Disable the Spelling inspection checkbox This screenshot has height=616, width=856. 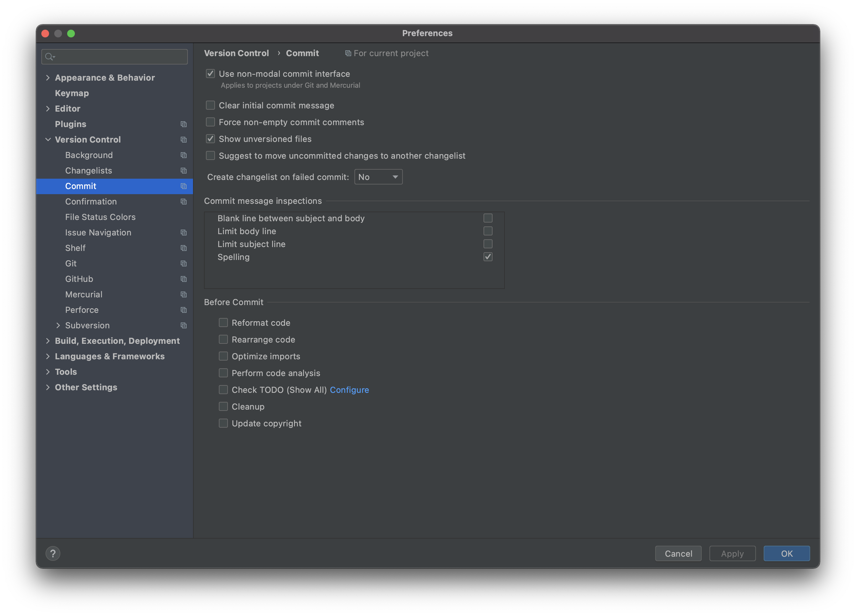click(x=488, y=257)
